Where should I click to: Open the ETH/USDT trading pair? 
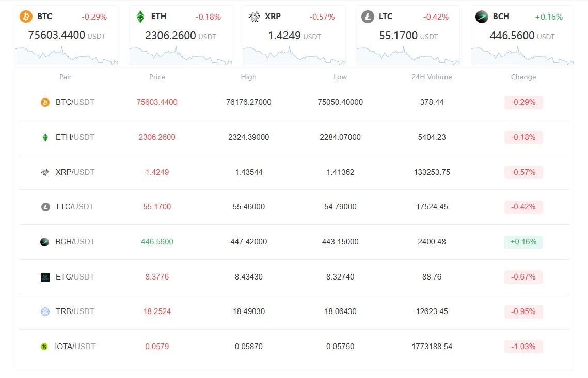[x=75, y=137]
